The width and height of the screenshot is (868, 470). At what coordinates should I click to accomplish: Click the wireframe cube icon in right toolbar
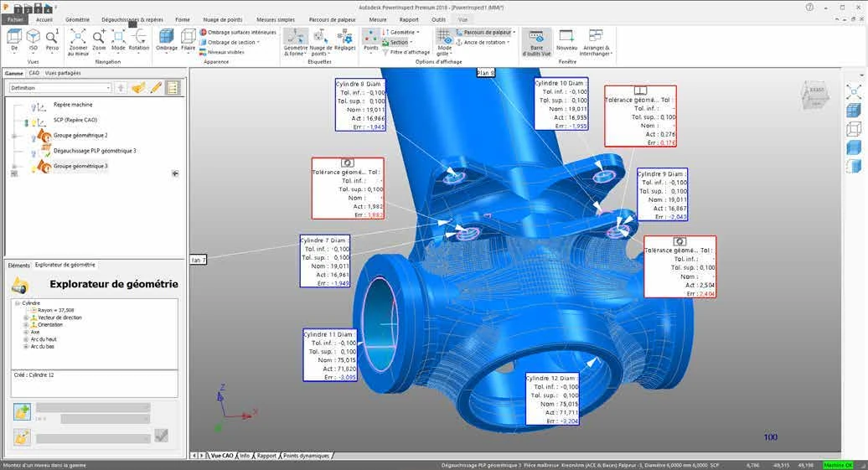pyautogui.click(x=854, y=129)
